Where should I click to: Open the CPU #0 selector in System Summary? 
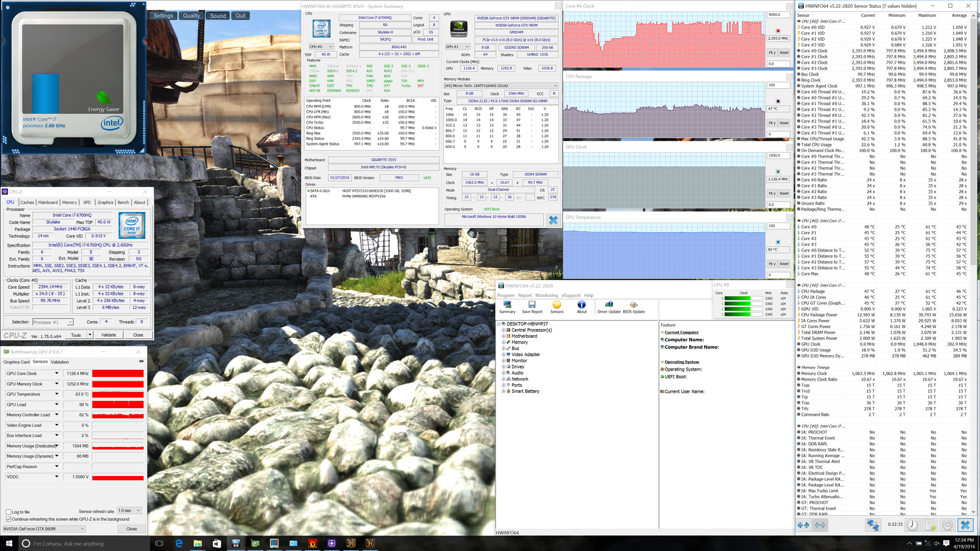tap(321, 46)
